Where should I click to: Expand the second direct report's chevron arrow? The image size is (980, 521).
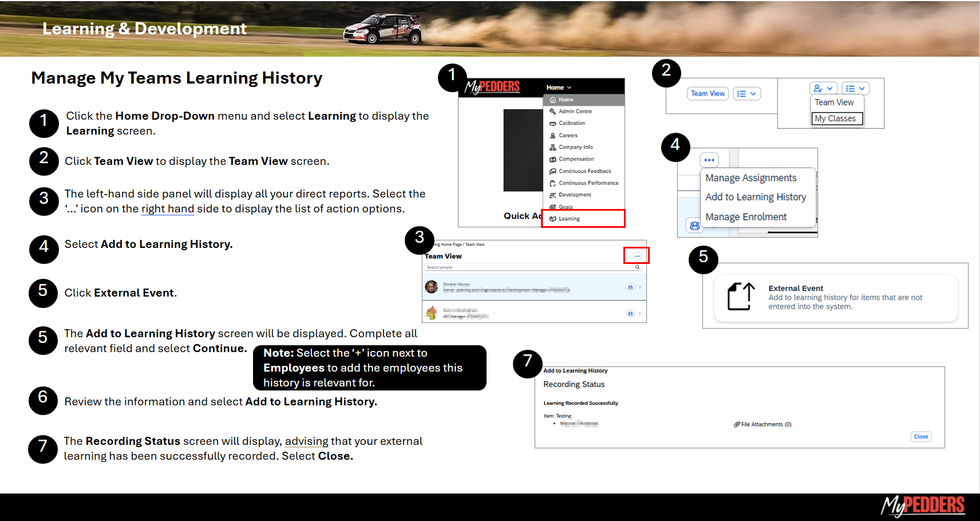(x=640, y=313)
